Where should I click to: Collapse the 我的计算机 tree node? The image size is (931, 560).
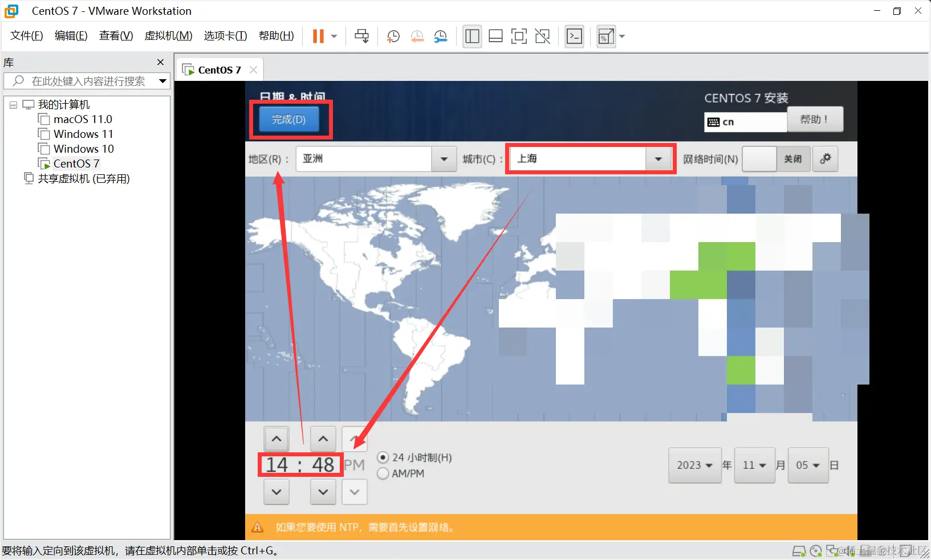tap(13, 105)
